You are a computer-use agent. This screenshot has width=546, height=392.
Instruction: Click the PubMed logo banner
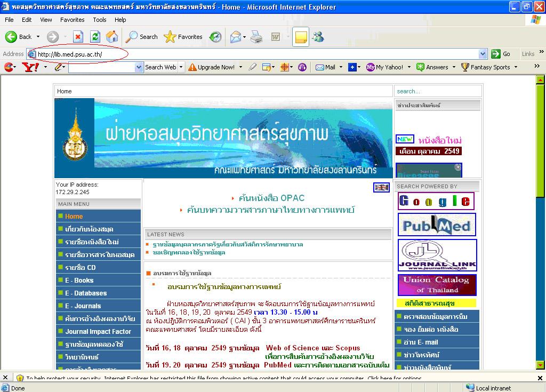coord(437,225)
